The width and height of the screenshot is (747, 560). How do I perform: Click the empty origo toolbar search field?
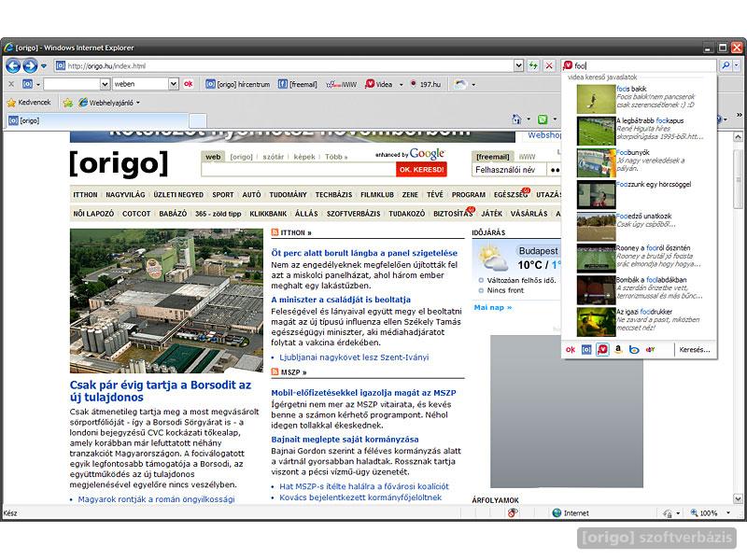tap(72, 84)
